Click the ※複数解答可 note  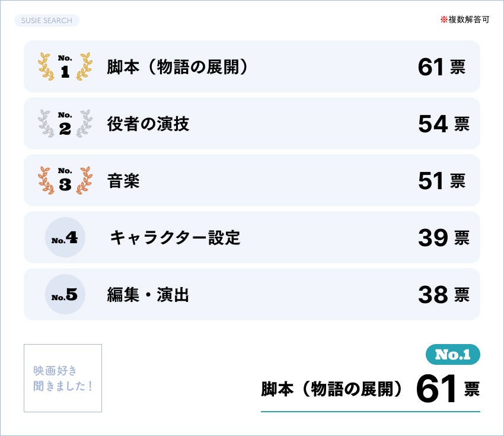click(x=464, y=20)
